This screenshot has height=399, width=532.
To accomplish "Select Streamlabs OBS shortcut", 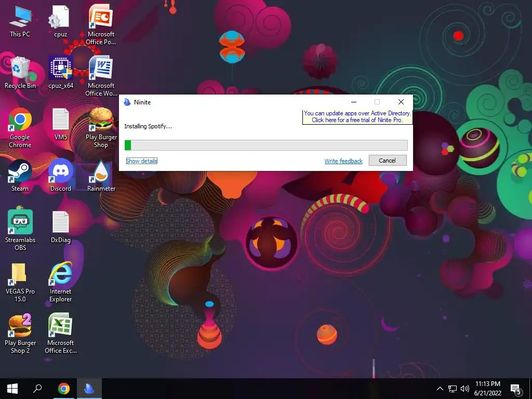I will (x=20, y=231).
